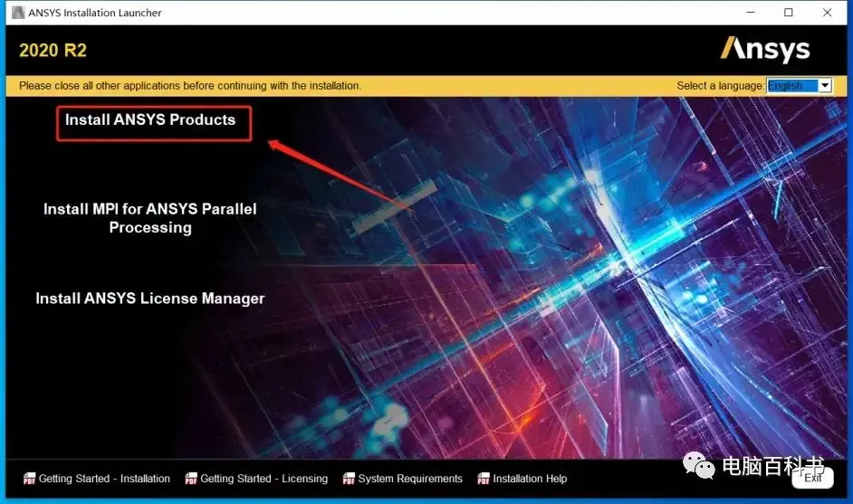Viewport: 853px width, 504px height.
Task: Open Getting Started - Licensing link
Action: tap(264, 479)
